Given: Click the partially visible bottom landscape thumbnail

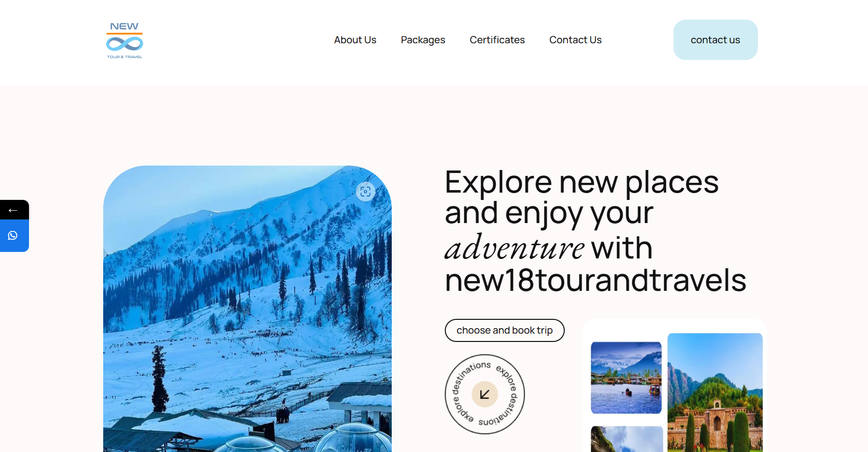Looking at the screenshot, I should click(626, 439).
